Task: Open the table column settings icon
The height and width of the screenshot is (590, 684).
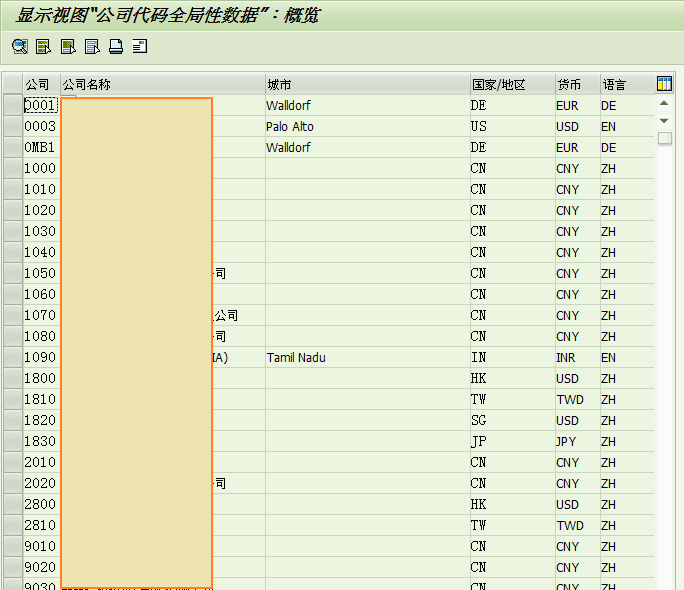Action: click(x=664, y=84)
